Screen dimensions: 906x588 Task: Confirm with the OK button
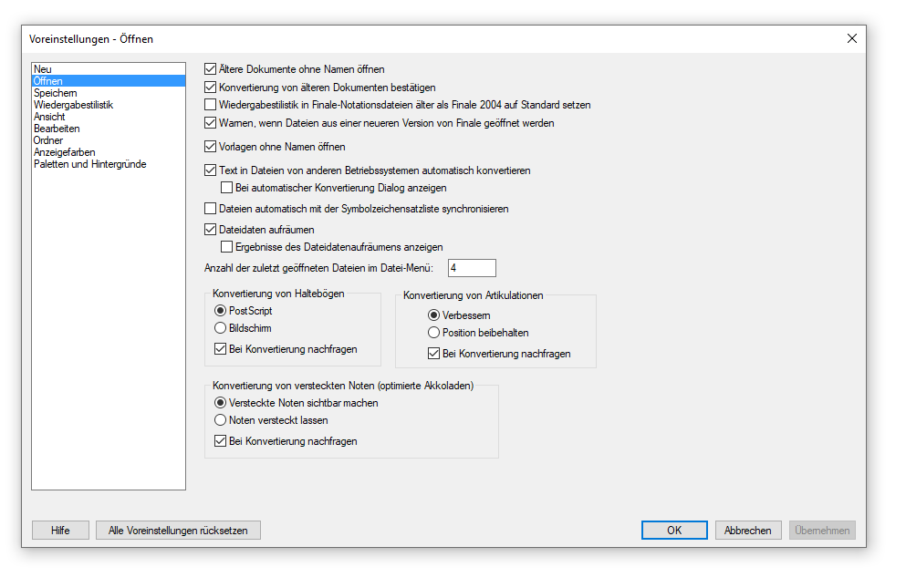674,531
